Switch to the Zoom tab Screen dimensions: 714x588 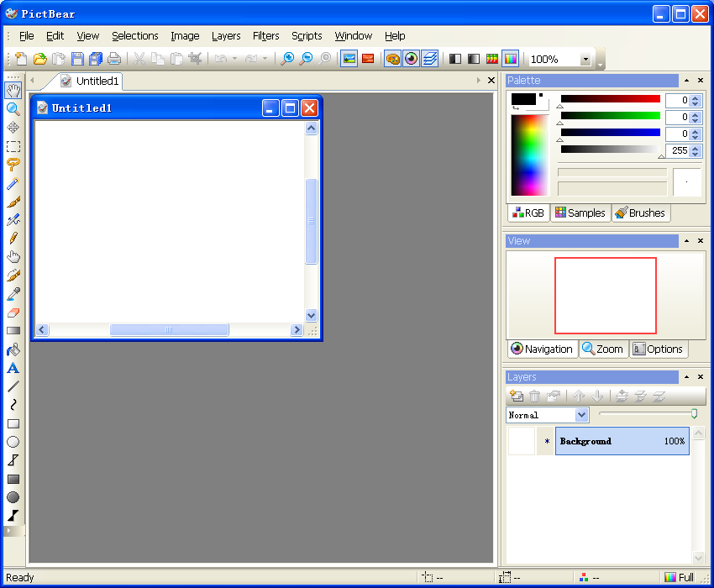(603, 349)
